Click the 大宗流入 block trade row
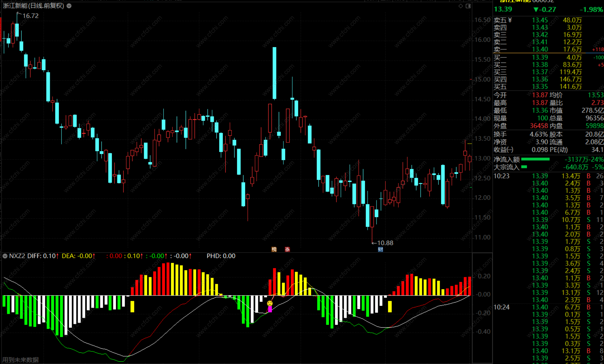The width and height of the screenshot is (604, 364). [506, 167]
